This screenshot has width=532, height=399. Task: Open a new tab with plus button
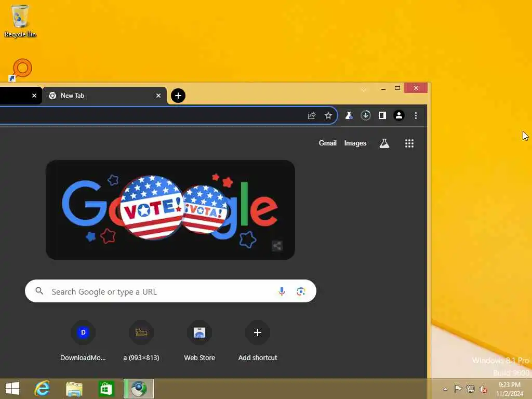click(x=178, y=96)
